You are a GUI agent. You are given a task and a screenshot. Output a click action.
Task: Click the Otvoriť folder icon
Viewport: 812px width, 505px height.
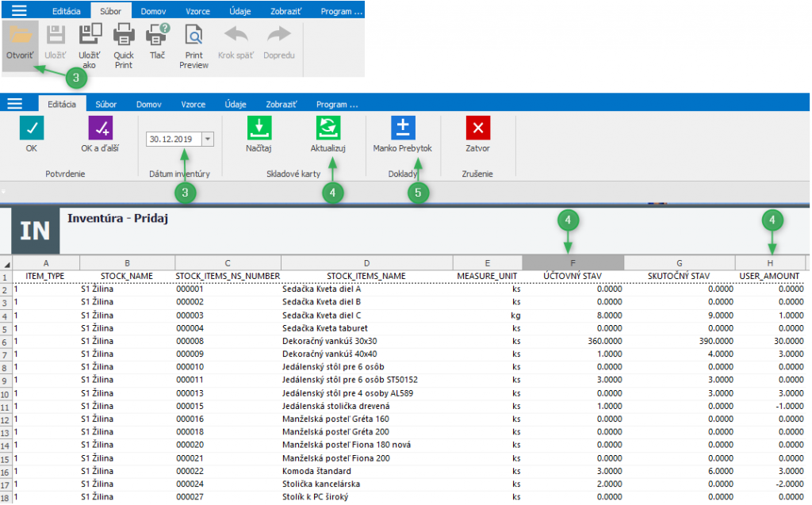pyautogui.click(x=20, y=35)
